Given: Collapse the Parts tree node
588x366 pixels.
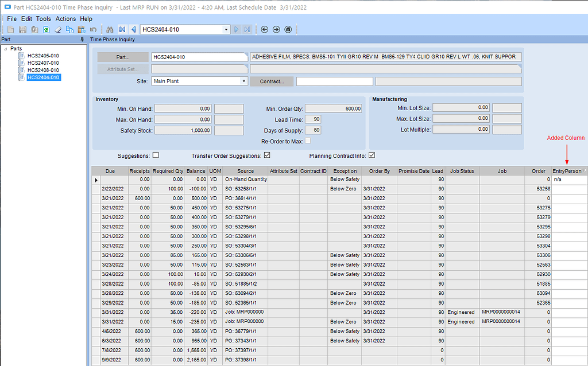Looking at the screenshot, I should tap(6, 48).
